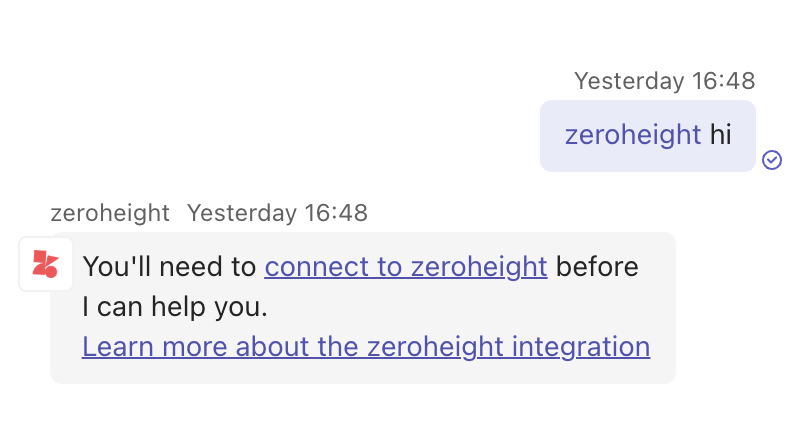Click the word "connect" in the reply link
Image resolution: width=806 pixels, height=438 pixels.
tap(307, 267)
